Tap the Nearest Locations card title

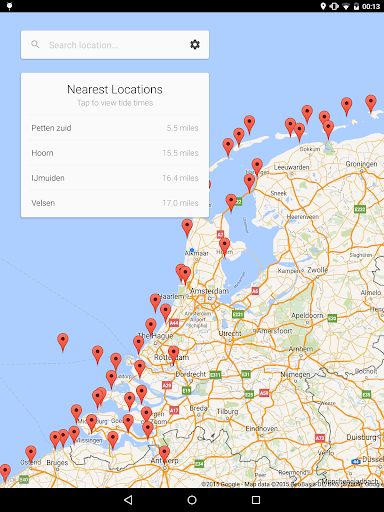[115, 89]
